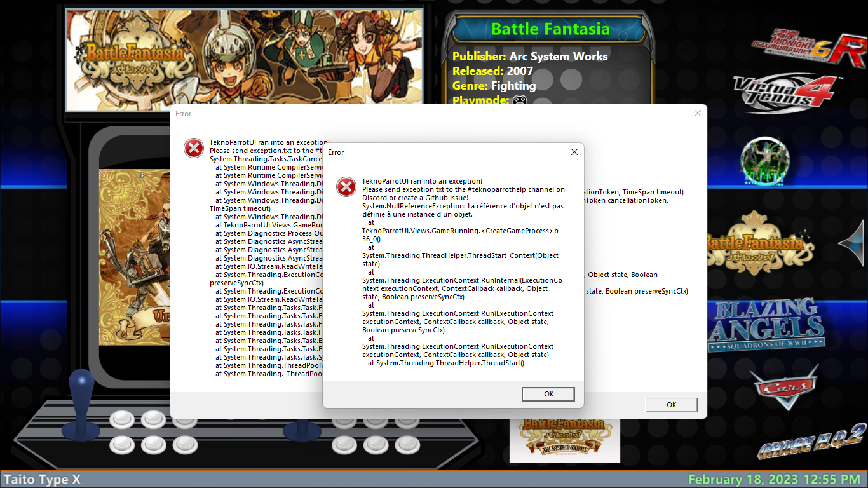
Task: Click the #teknoparrothelp channel line in the front dialog
Action: [x=463, y=189]
